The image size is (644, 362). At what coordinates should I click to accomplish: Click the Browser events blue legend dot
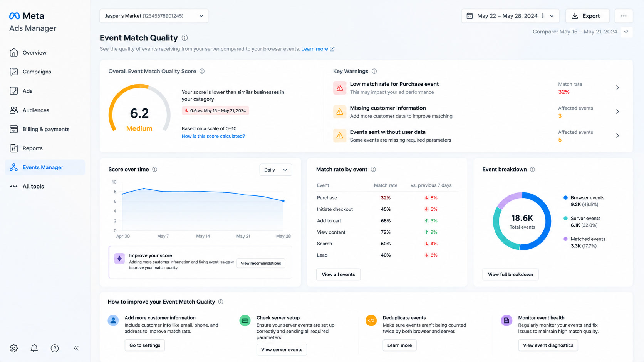click(565, 197)
